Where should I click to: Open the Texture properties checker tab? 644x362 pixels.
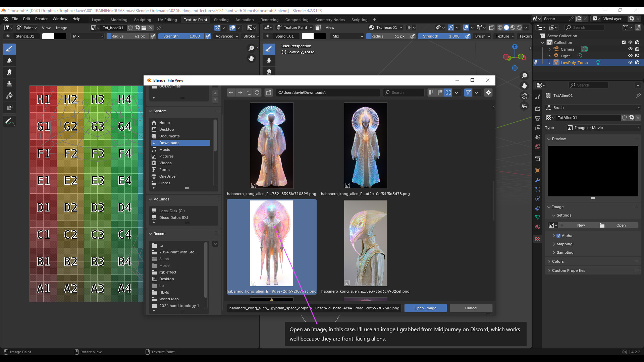[x=538, y=239]
